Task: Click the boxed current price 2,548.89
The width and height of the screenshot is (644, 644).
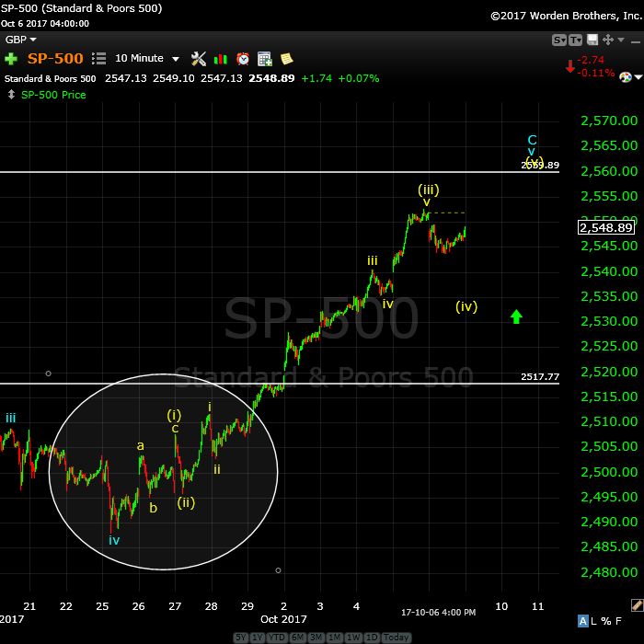Action: tap(605, 227)
